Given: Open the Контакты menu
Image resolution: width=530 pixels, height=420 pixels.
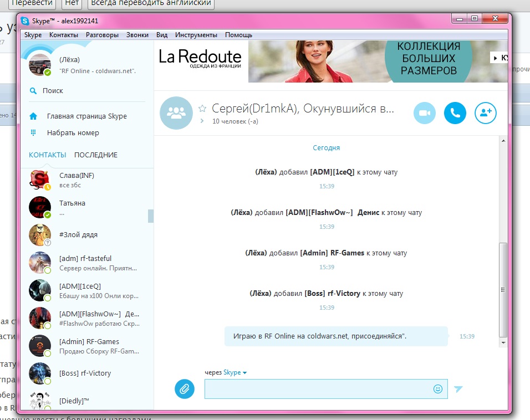Looking at the screenshot, I should pyautogui.click(x=64, y=35).
